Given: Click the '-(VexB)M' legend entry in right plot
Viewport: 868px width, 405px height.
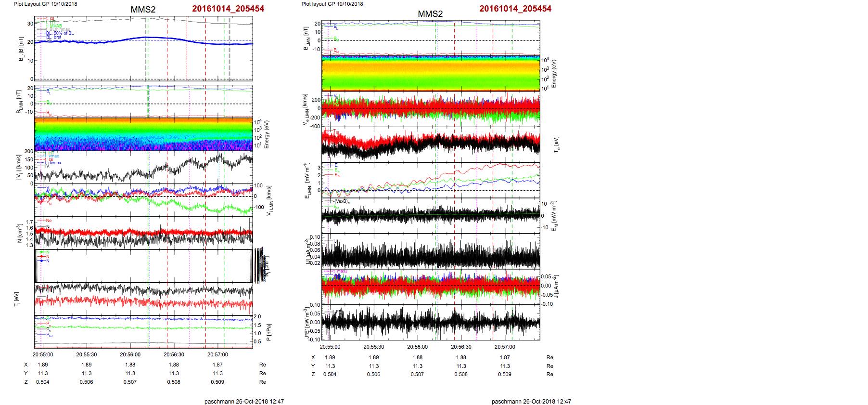Looking at the screenshot, I should (x=342, y=201).
